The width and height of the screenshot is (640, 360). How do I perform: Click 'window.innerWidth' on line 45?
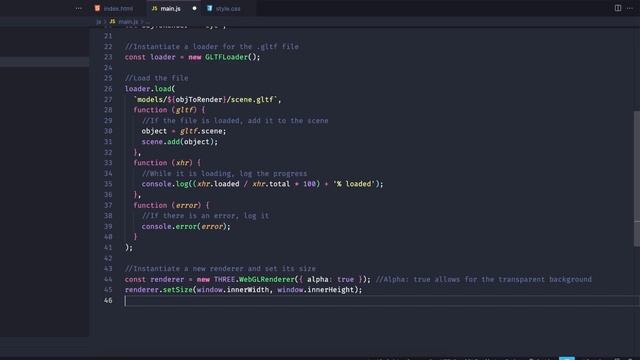pos(233,290)
